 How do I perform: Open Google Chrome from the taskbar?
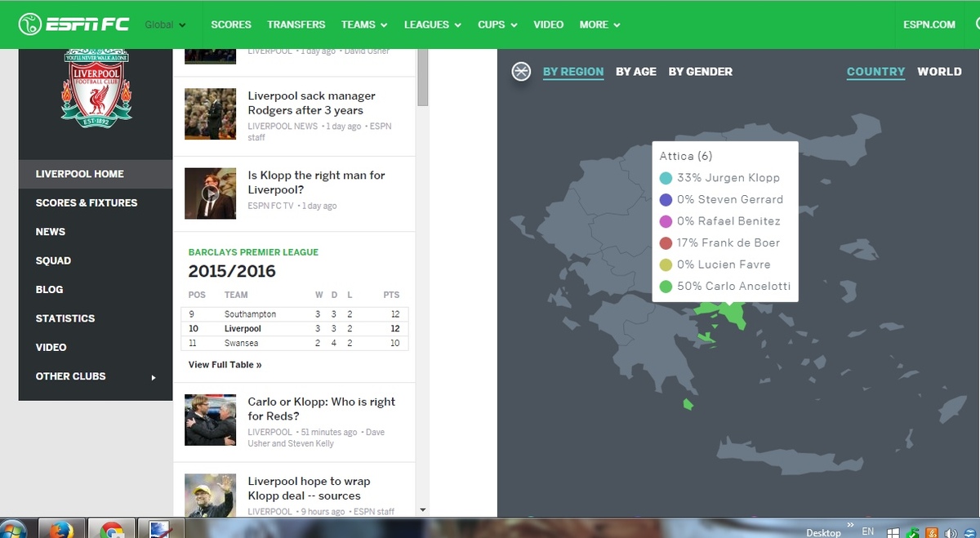(x=112, y=529)
